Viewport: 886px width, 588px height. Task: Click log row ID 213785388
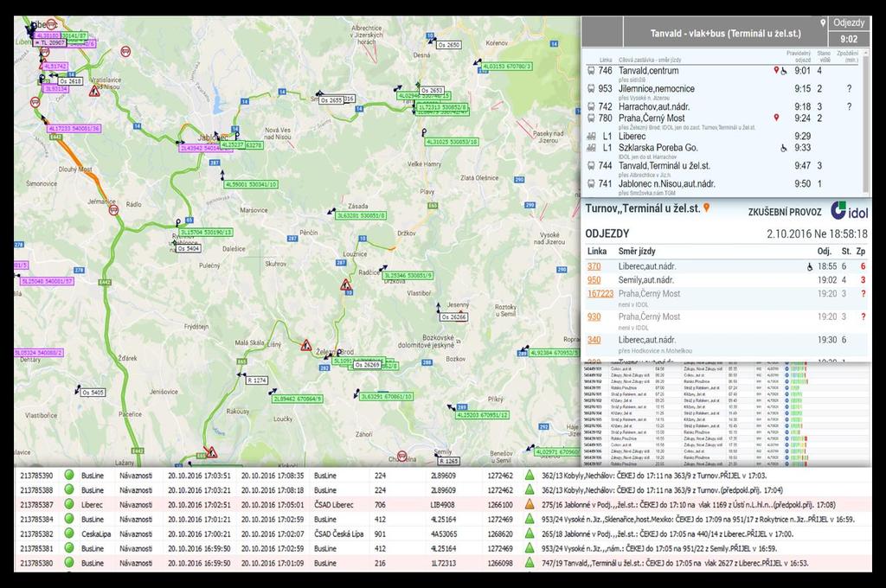pos(36,489)
